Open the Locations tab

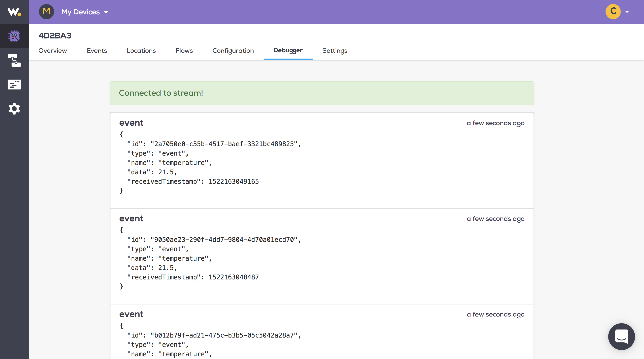[x=141, y=51]
